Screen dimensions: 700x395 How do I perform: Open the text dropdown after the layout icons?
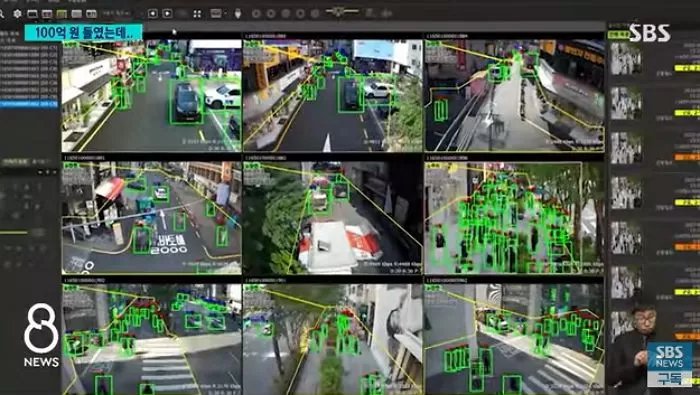pyautogui.click(x=117, y=14)
